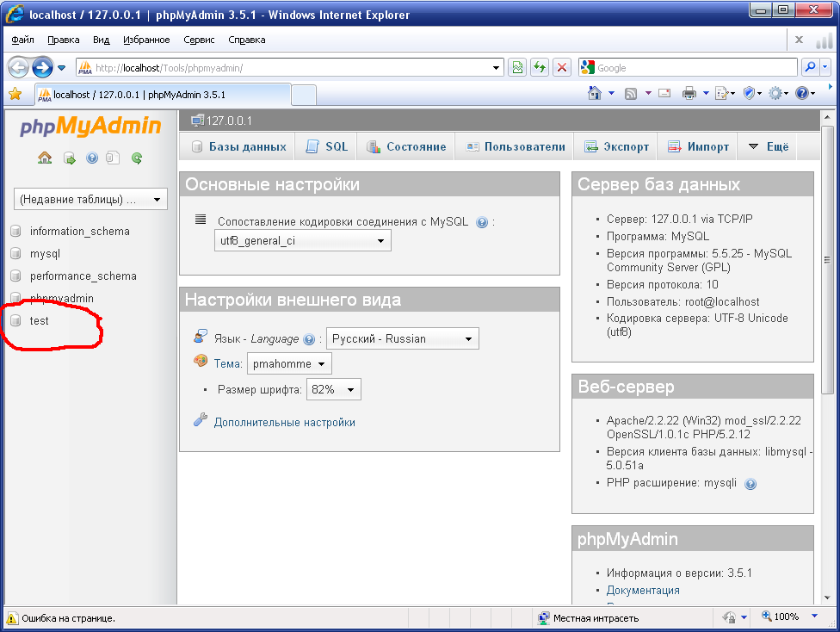Viewport: 840px width, 632px height.
Task: Click the Документация link
Action: (643, 590)
